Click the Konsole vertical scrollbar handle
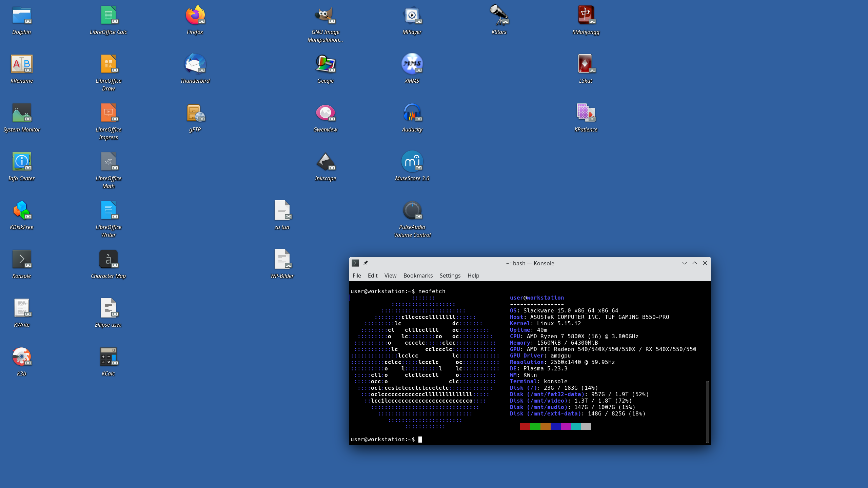868x488 pixels. point(707,411)
